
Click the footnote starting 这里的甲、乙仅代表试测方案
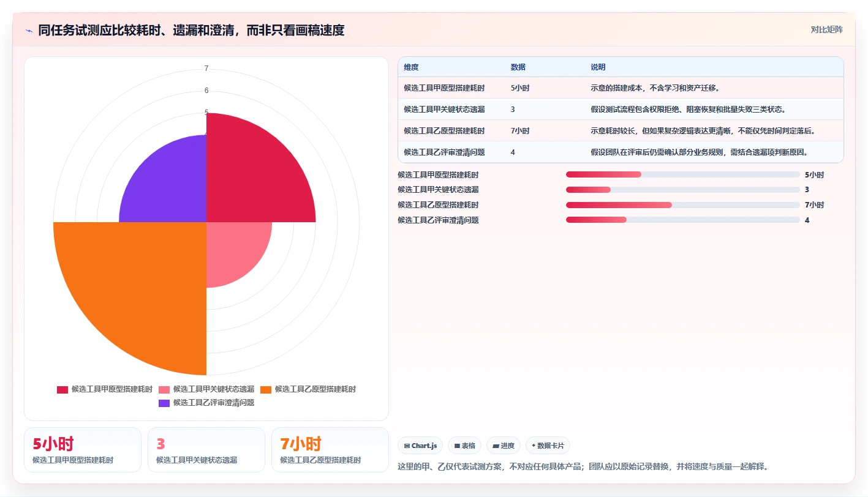pyautogui.click(x=583, y=466)
